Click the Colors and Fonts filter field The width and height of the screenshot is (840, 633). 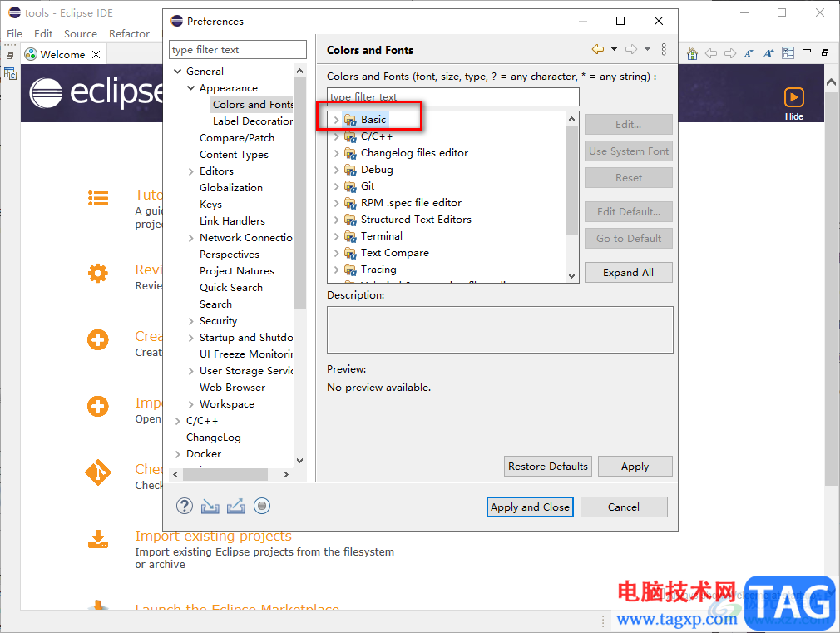453,96
